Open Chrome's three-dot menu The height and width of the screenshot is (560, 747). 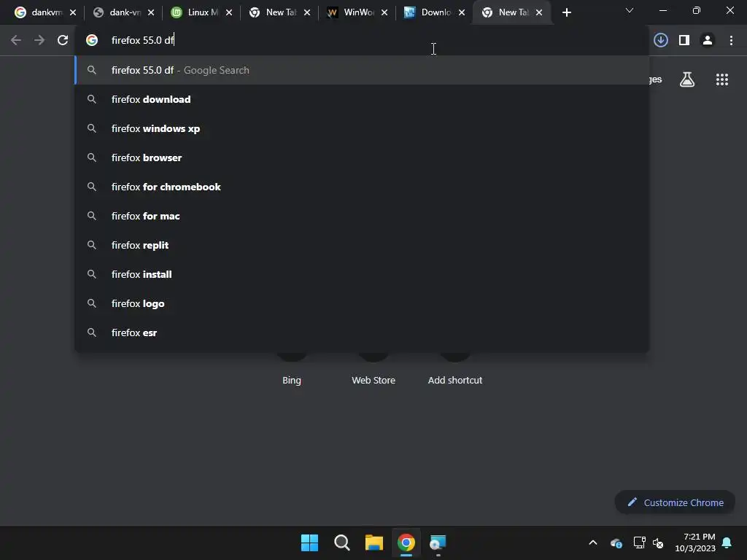coord(731,41)
